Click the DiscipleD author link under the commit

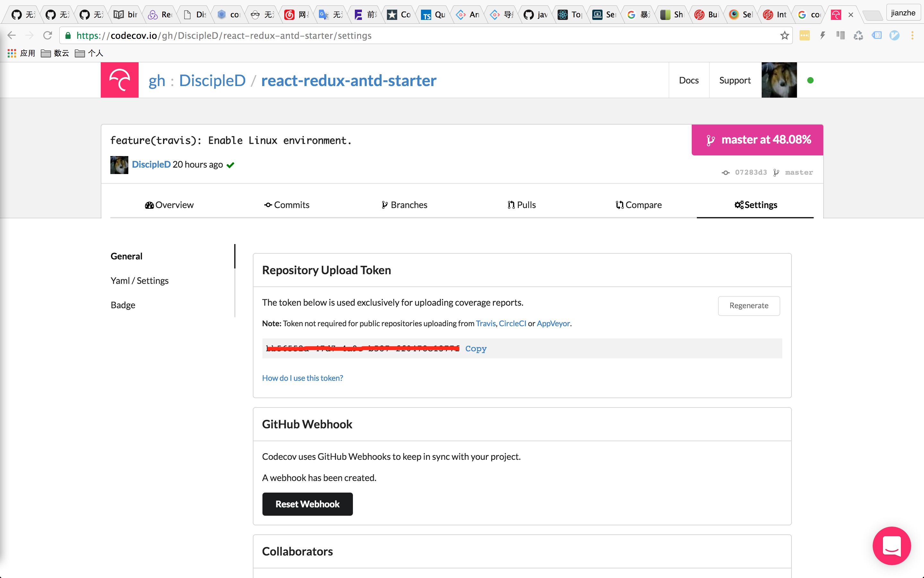[151, 164]
